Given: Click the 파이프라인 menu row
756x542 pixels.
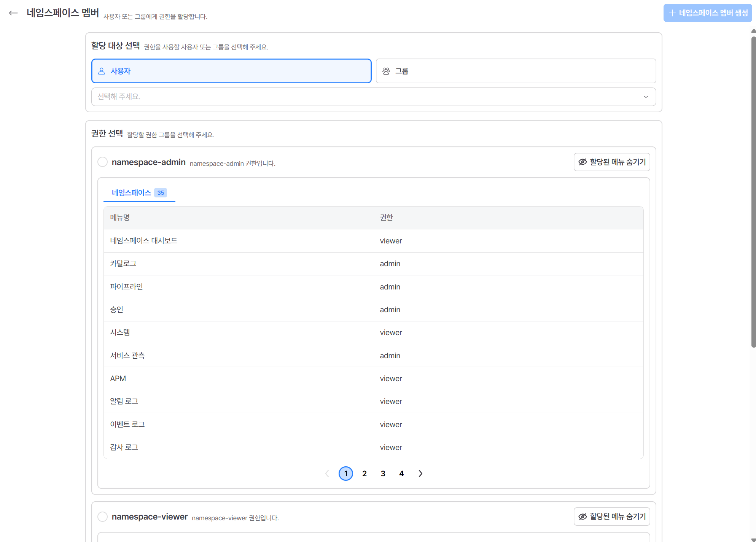Looking at the screenshot, I should click(374, 287).
